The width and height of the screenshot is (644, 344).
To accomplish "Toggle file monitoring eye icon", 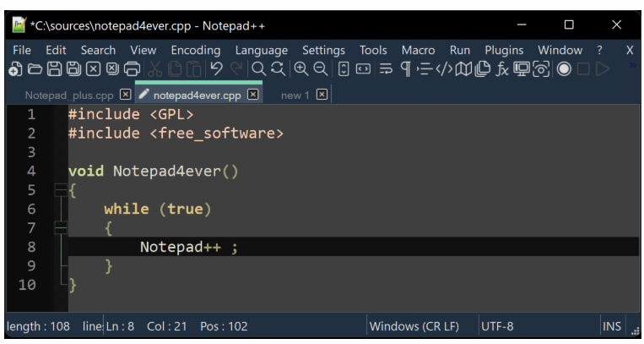I will 541,68.
